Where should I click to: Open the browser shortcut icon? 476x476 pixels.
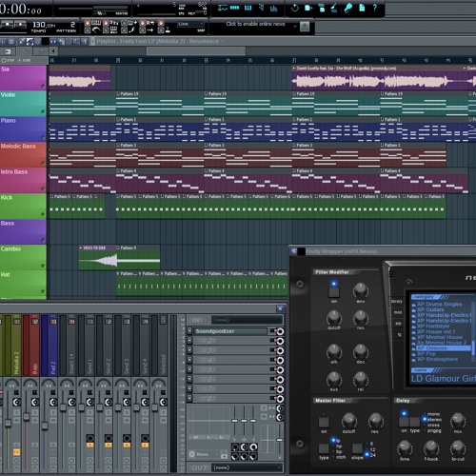click(x=262, y=8)
